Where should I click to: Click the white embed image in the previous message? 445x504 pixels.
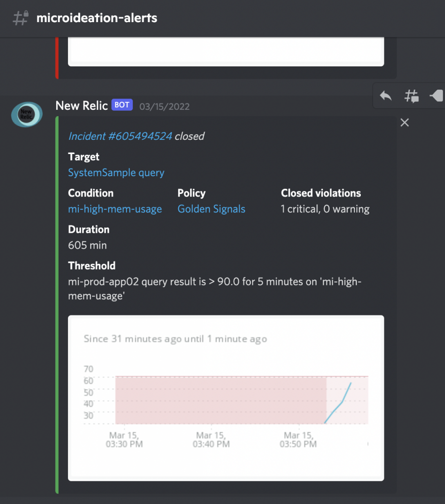pos(226,51)
